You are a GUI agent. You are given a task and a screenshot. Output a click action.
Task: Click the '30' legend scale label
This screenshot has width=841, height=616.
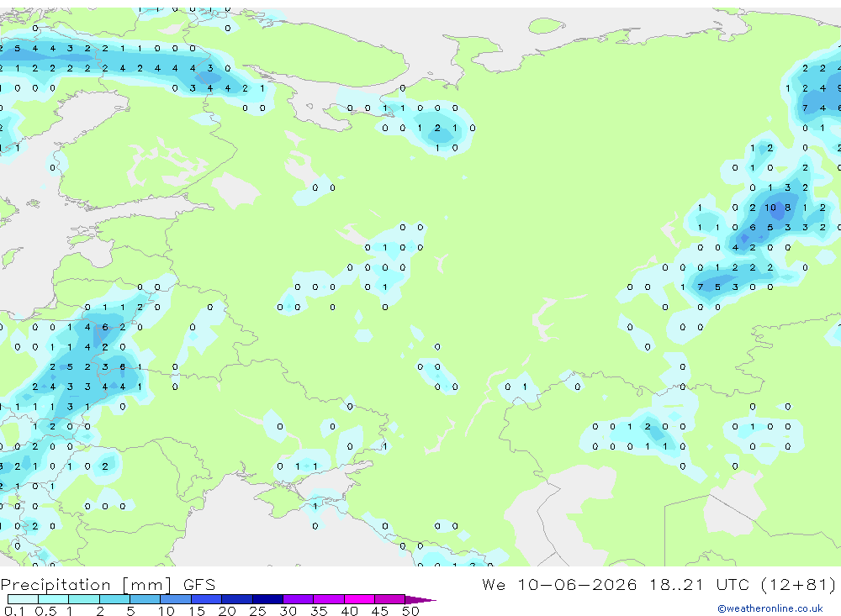click(288, 611)
